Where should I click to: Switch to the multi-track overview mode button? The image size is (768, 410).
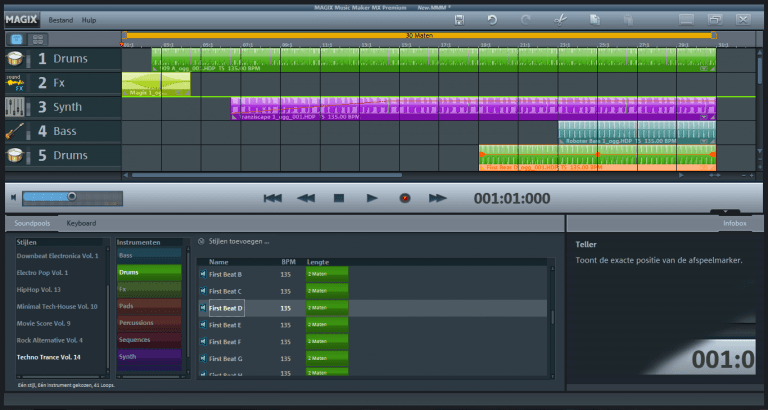pyautogui.click(x=37, y=39)
